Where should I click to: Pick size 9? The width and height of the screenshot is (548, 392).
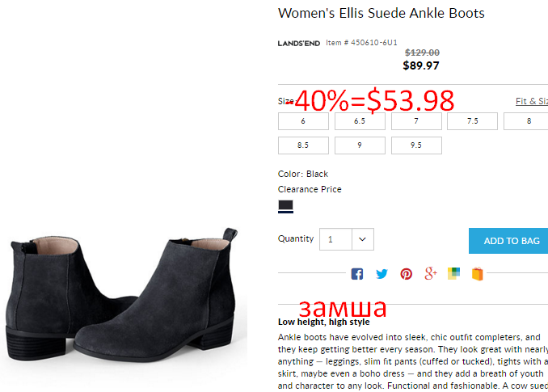pyautogui.click(x=360, y=145)
